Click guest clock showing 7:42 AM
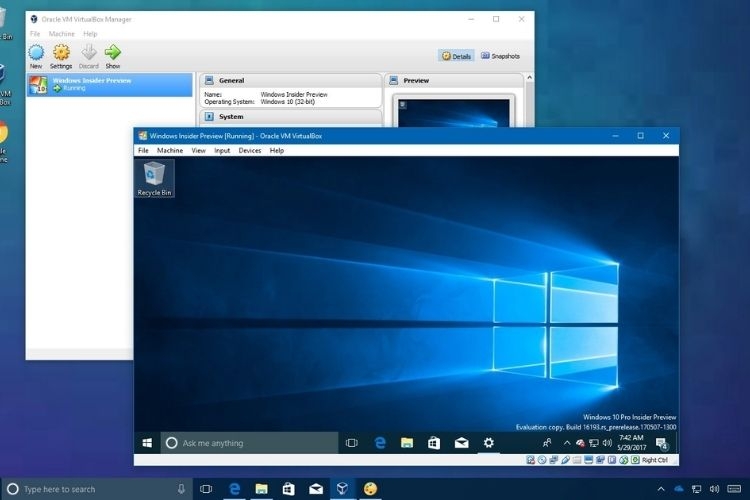 click(x=631, y=443)
